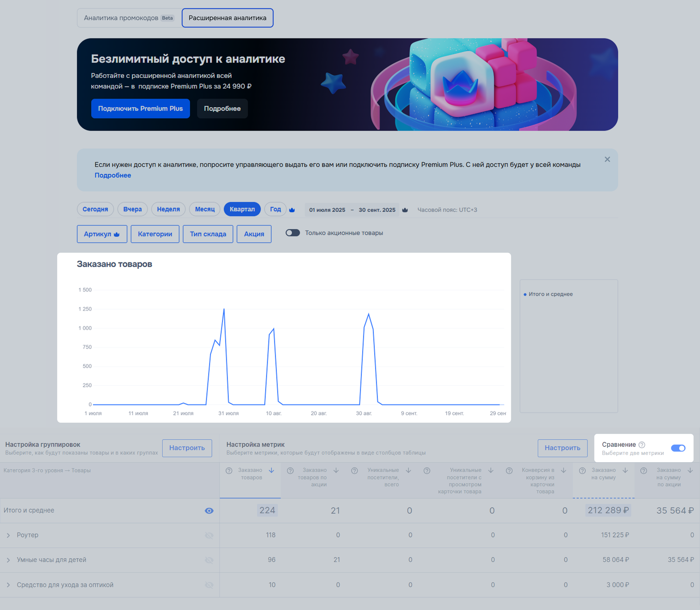The width and height of the screenshot is (700, 610).
Task: Click help icon beside Заказано товаров column
Action: [x=229, y=471]
